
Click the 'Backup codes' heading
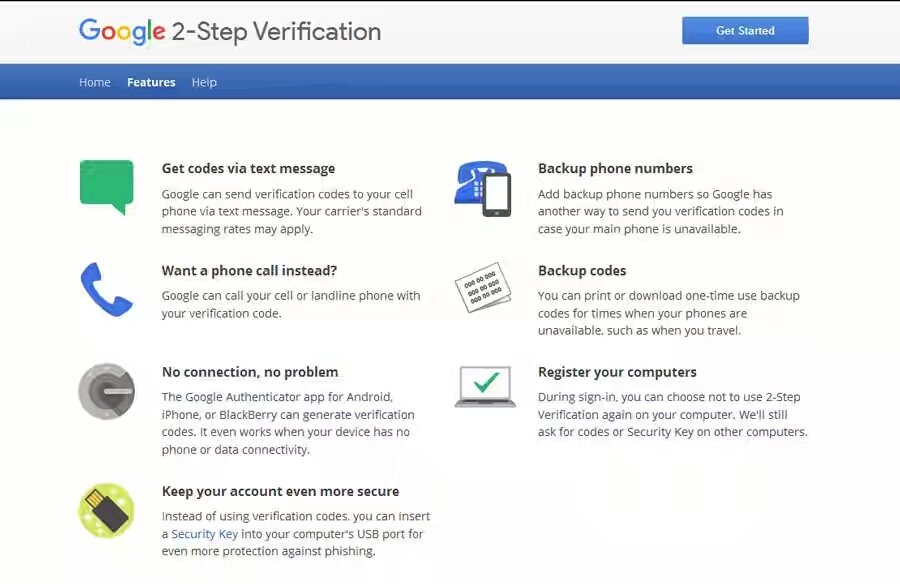pos(582,270)
